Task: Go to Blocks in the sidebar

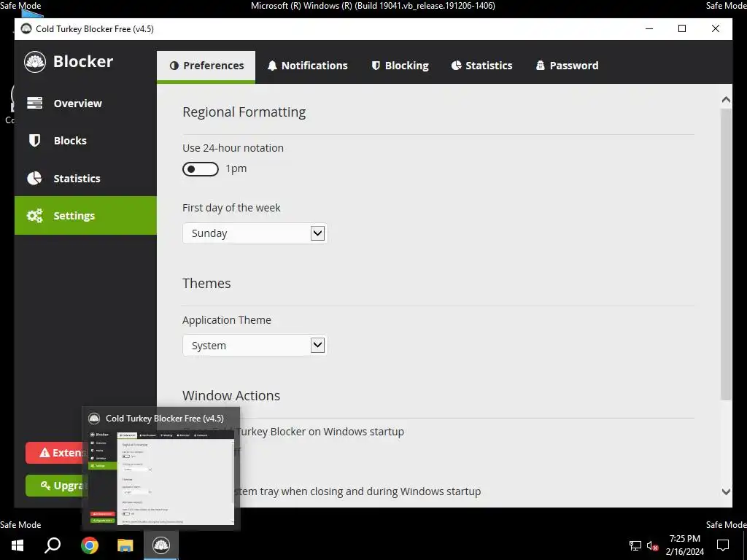Action: click(x=85, y=141)
